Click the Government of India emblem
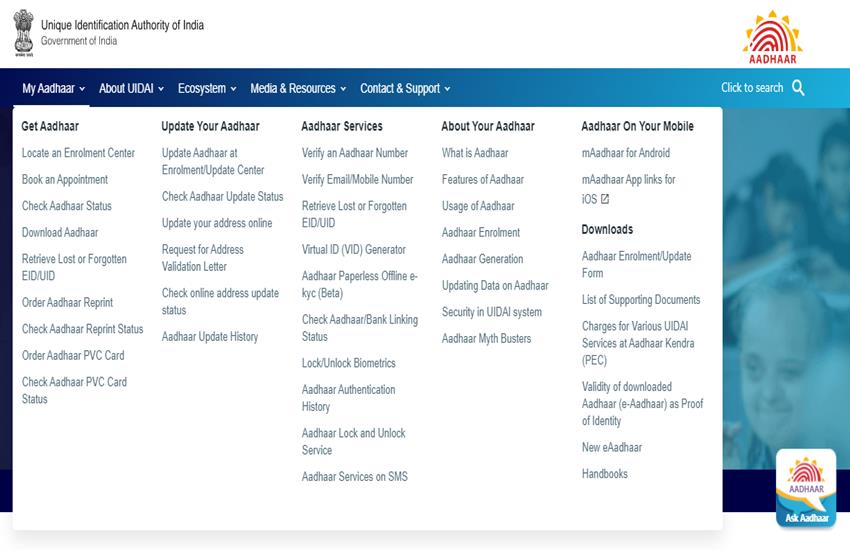This screenshot has width=850, height=550. 23,32
